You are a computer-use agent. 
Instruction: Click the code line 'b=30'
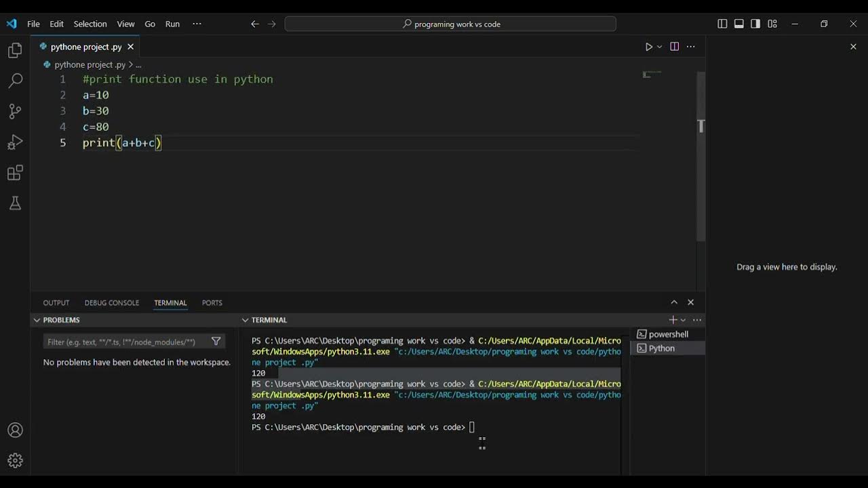click(x=96, y=111)
